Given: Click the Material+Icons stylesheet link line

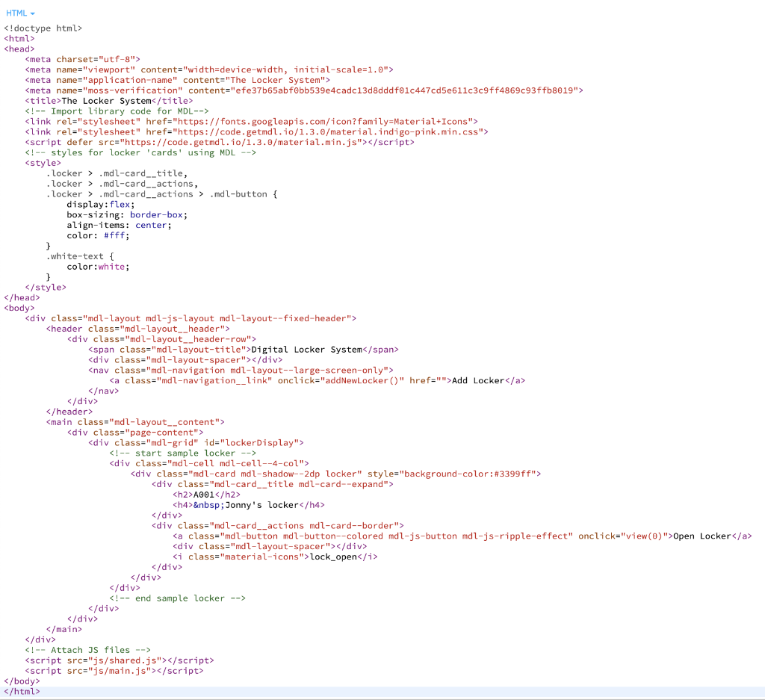Looking at the screenshot, I should click(251, 122).
